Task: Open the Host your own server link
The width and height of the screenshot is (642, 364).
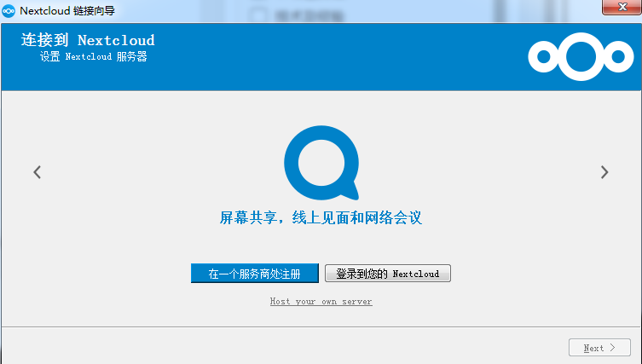Action: tap(321, 302)
